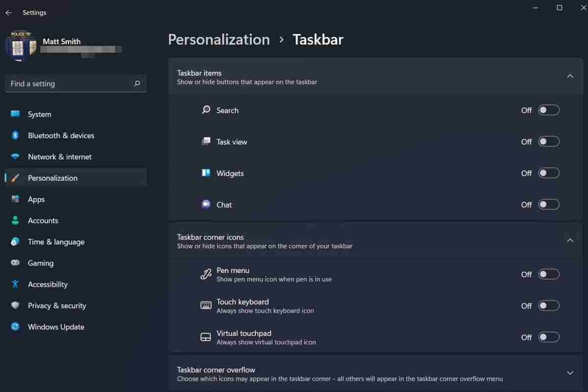Open the System settings category
The height and width of the screenshot is (392, 588).
click(x=39, y=114)
